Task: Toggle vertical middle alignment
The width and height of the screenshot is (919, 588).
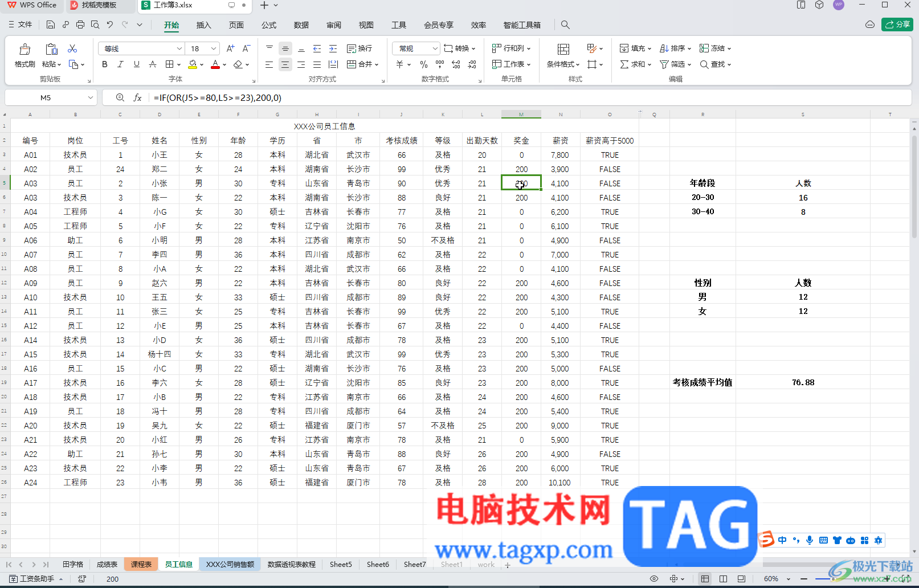Action: click(x=285, y=48)
